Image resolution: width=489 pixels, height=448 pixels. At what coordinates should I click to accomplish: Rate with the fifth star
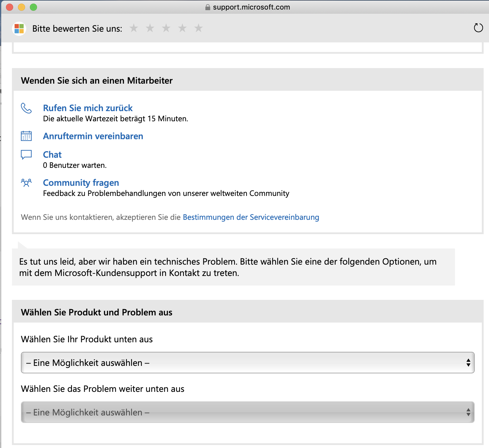[x=198, y=28]
